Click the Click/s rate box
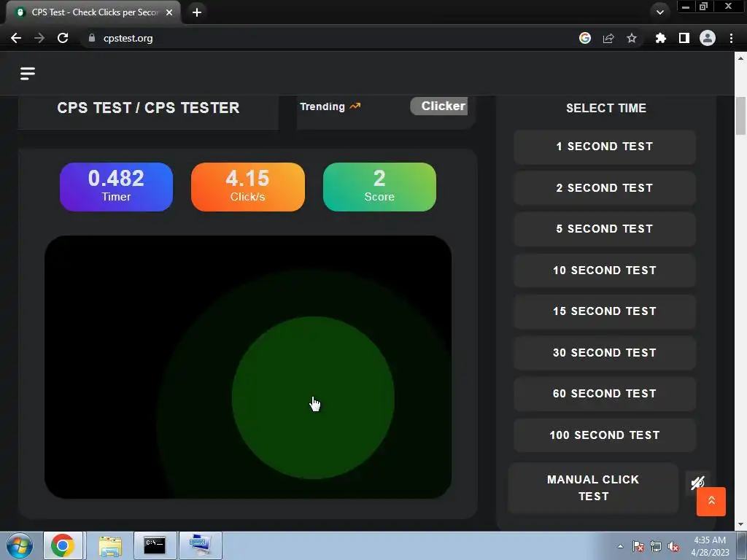Image resolution: width=747 pixels, height=560 pixels. pos(248,187)
